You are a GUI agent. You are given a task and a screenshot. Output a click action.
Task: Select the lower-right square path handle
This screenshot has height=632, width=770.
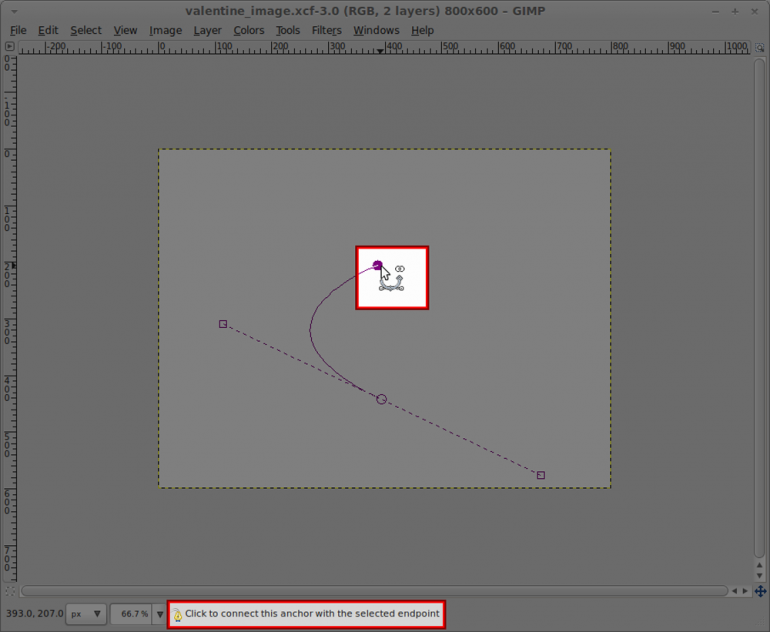click(541, 475)
